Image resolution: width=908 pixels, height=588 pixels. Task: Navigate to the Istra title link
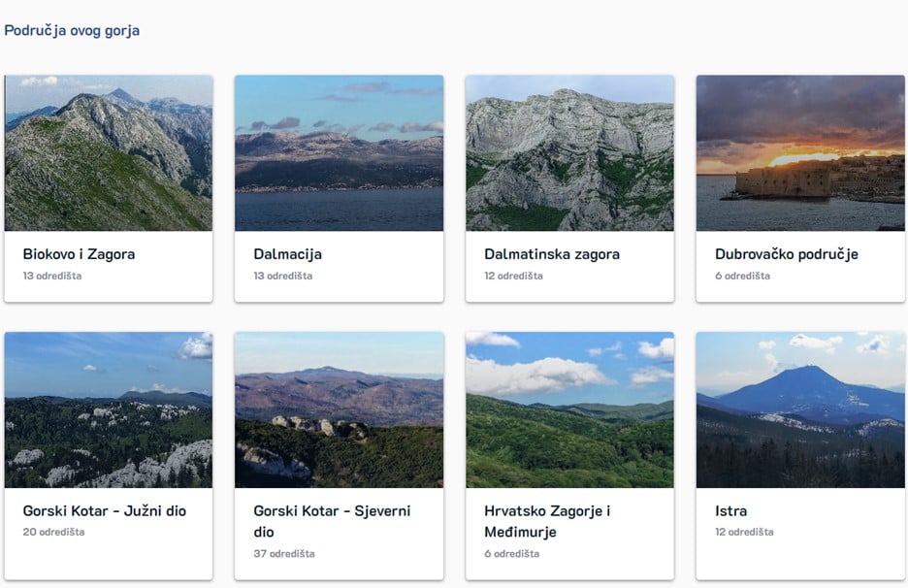(x=730, y=510)
